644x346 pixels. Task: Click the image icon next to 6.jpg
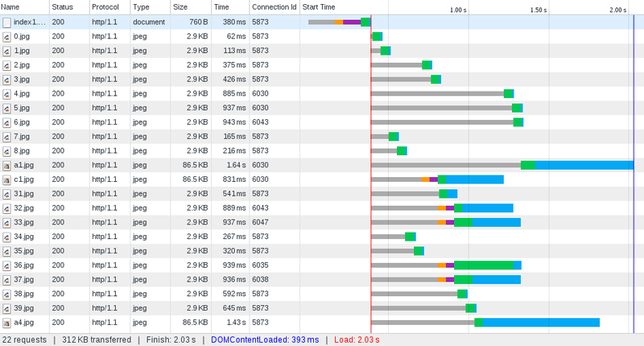click(6, 123)
